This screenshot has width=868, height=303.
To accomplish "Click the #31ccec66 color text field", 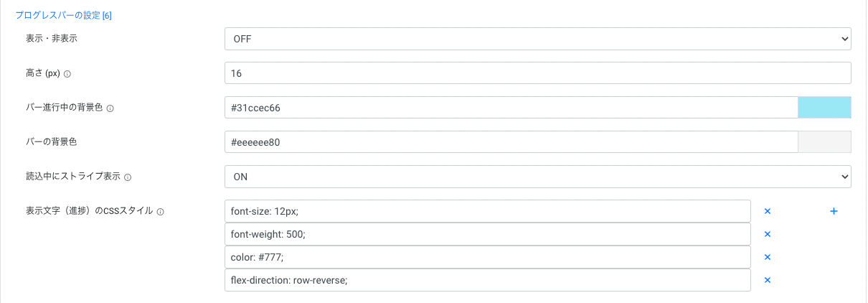I will point(511,108).
